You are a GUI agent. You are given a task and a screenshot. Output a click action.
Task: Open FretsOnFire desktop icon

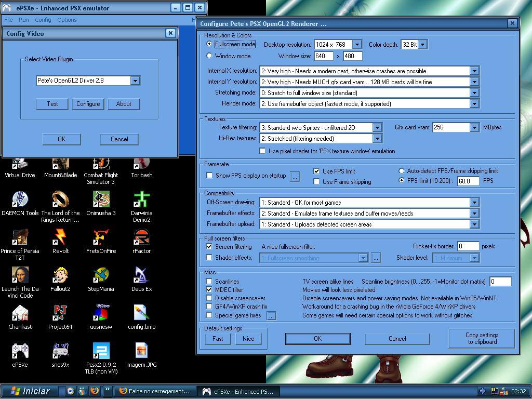tap(101, 242)
